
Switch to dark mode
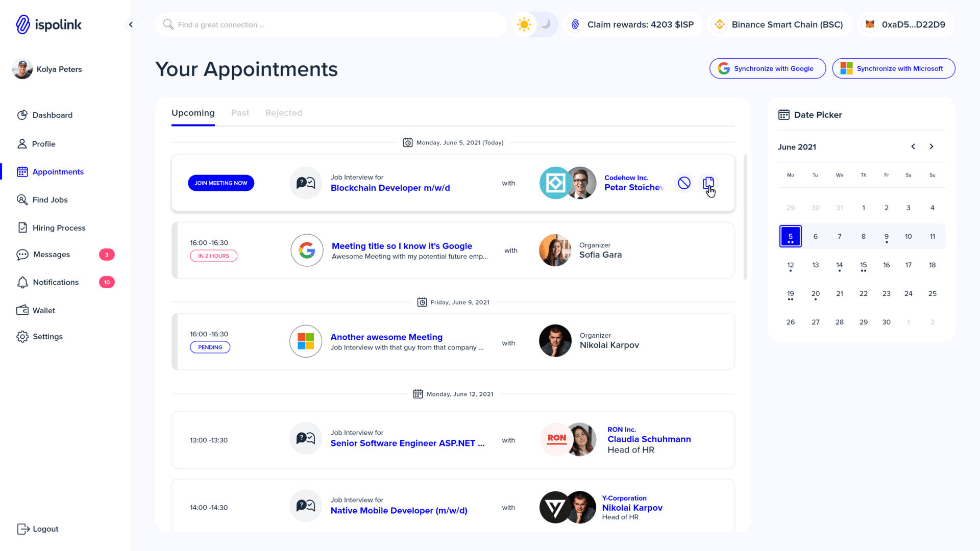click(x=545, y=24)
